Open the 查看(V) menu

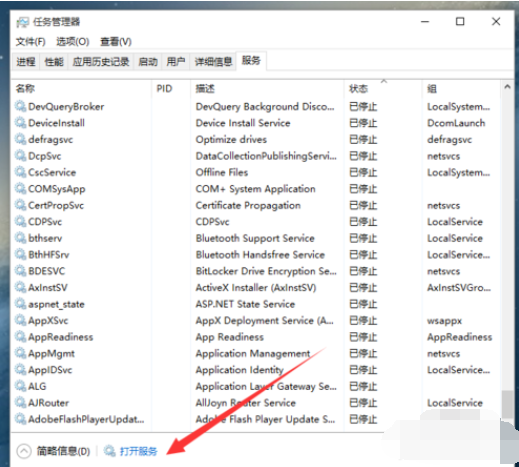[x=116, y=42]
